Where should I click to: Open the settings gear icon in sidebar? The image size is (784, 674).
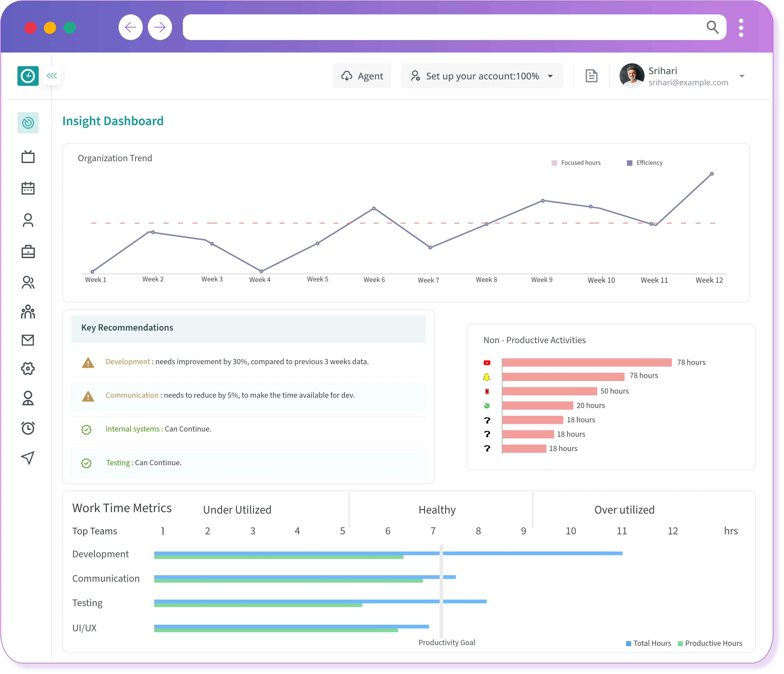click(28, 368)
